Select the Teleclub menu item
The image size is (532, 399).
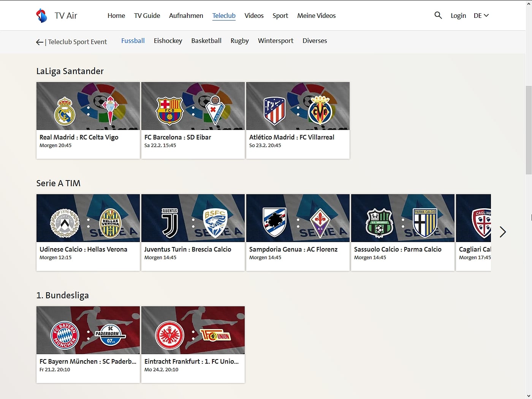[x=224, y=16]
